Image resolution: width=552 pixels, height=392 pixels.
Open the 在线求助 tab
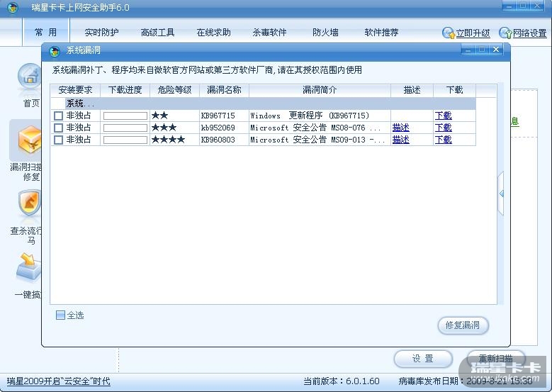[x=213, y=33]
